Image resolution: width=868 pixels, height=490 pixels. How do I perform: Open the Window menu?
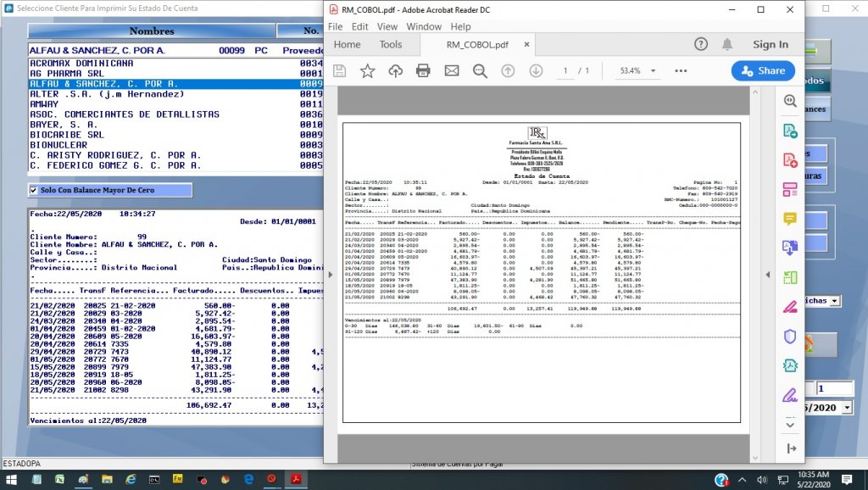point(423,26)
